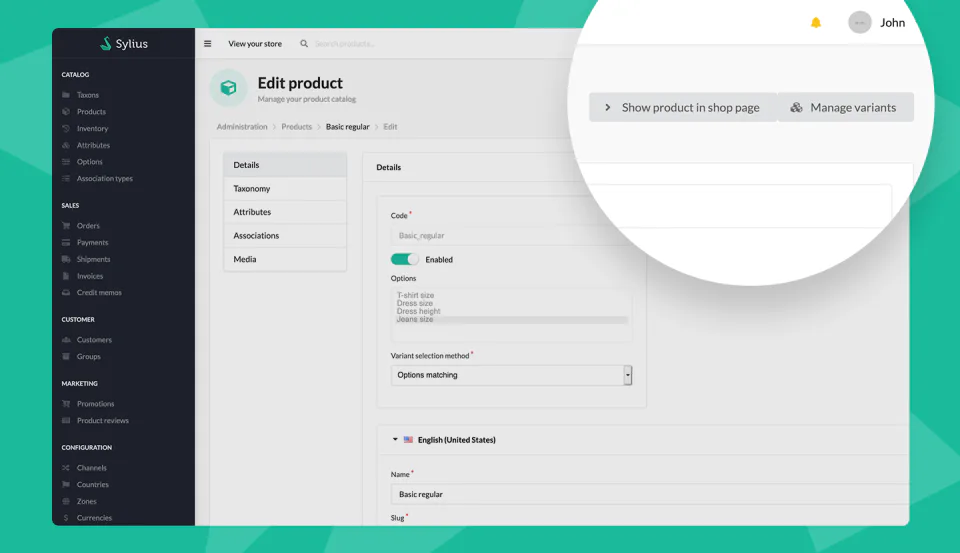The height and width of the screenshot is (553, 960).
Task: Click Show product in shop page button
Action: tap(683, 107)
